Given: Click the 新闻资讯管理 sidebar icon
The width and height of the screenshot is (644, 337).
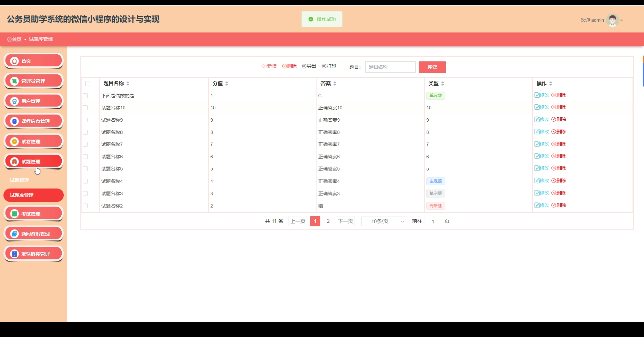Looking at the screenshot, I should 14,234.
